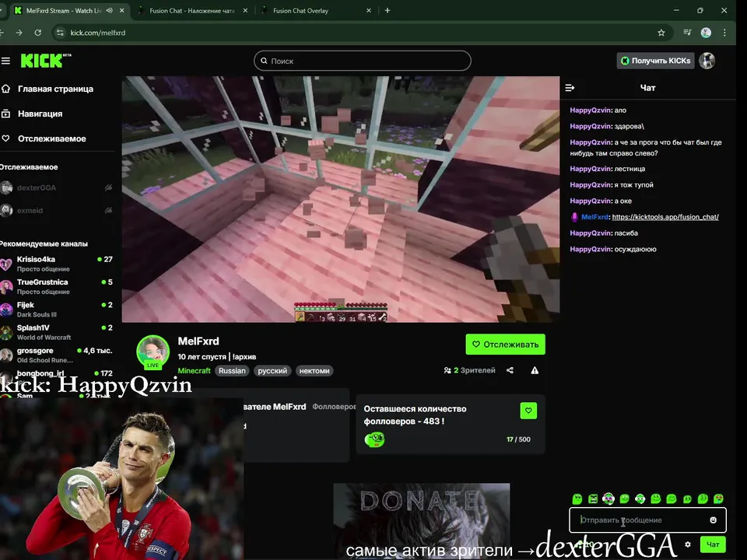Open recommended channel TrueGrustnica
This screenshot has width=747, height=560.
click(56, 287)
